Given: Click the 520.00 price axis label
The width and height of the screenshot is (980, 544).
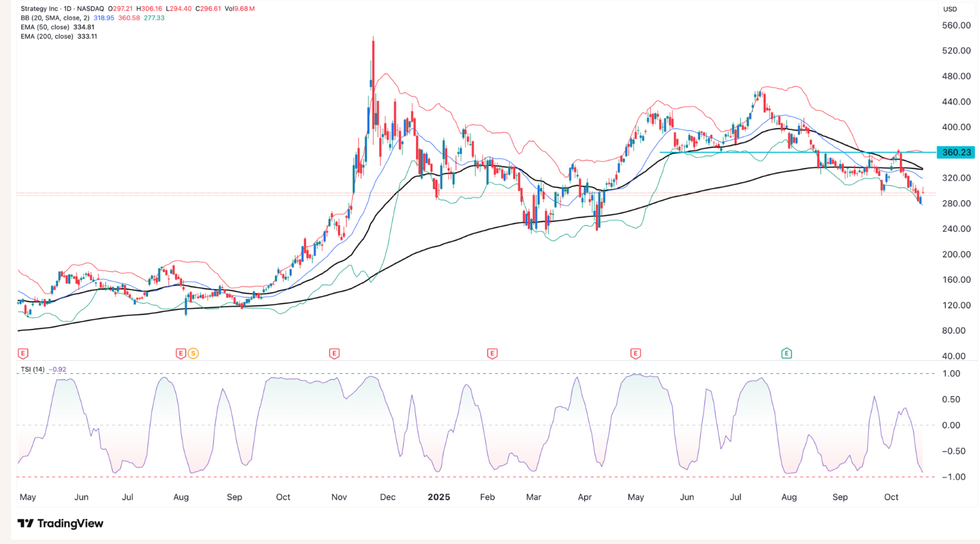Looking at the screenshot, I should click(956, 51).
